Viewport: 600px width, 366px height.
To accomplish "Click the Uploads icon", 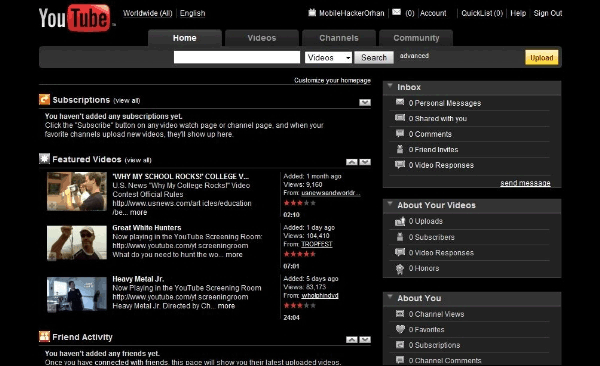I will point(400,221).
